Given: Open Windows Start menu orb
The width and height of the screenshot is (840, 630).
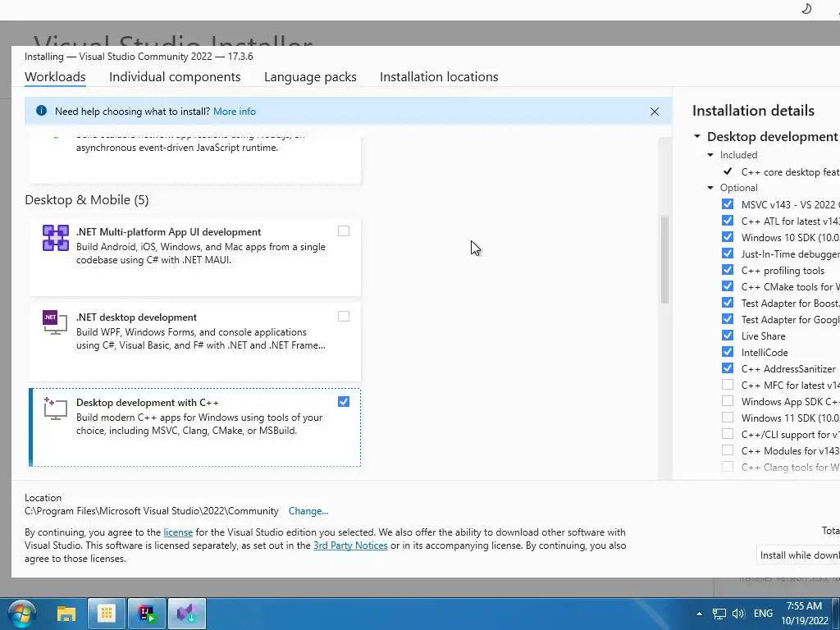Looking at the screenshot, I should (22, 614).
